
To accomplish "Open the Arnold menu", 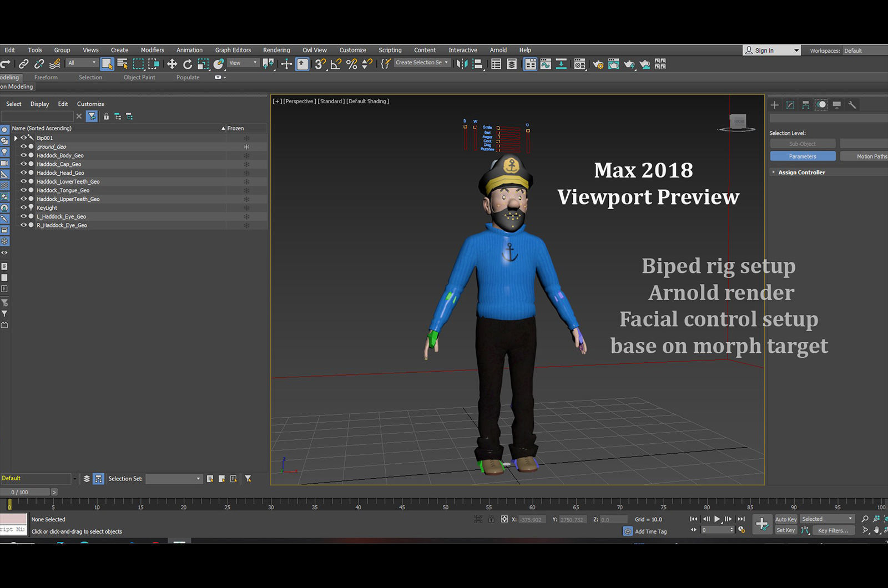I will click(498, 50).
